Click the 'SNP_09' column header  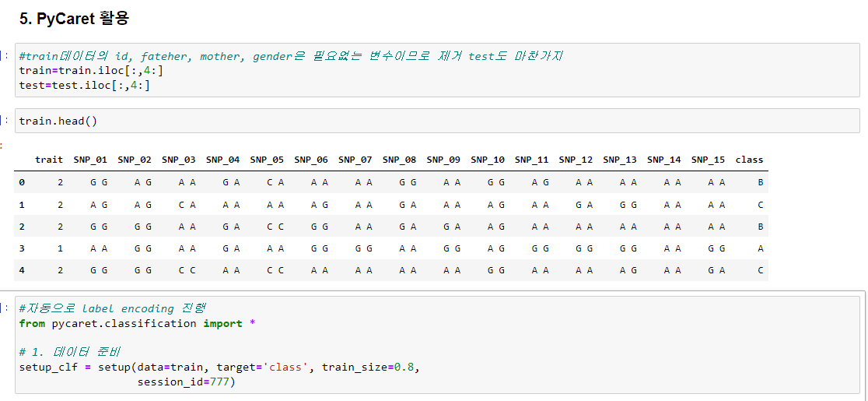[443, 160]
